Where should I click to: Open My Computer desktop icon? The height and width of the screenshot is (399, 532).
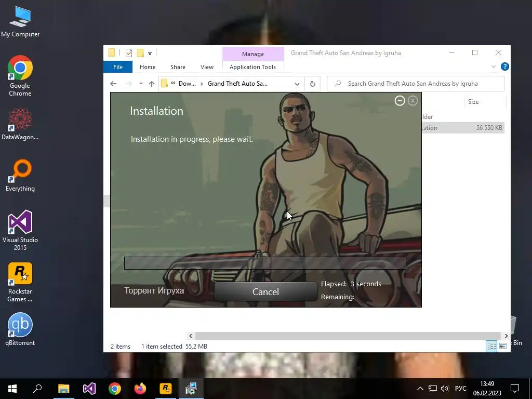coord(20,22)
